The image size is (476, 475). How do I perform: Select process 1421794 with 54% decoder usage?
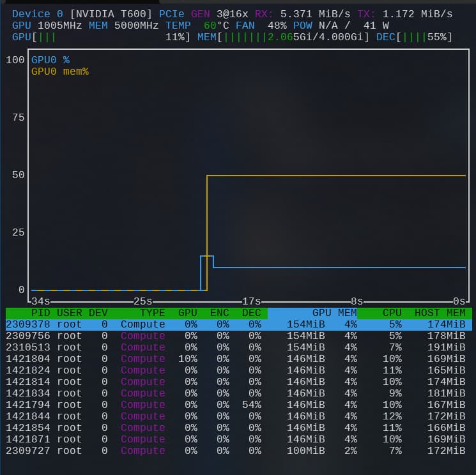[238, 405]
